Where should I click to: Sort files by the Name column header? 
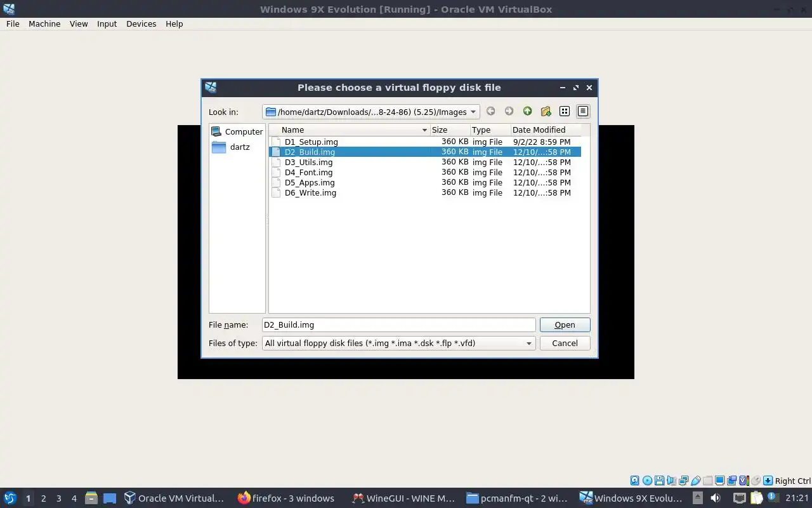[x=350, y=130]
